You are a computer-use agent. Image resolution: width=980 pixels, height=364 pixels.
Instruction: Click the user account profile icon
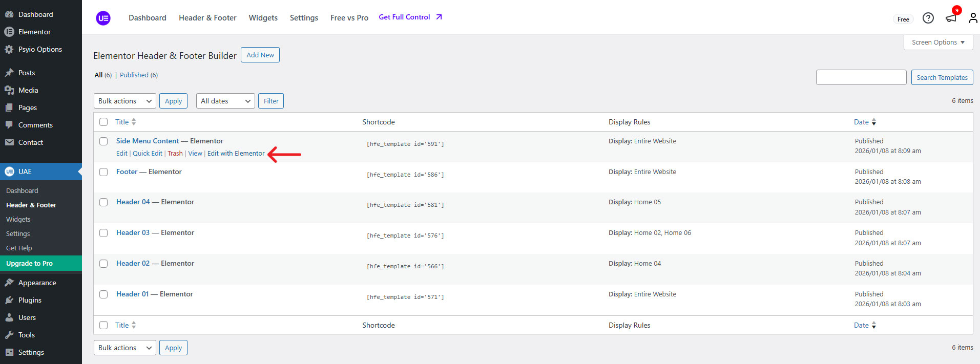click(972, 18)
